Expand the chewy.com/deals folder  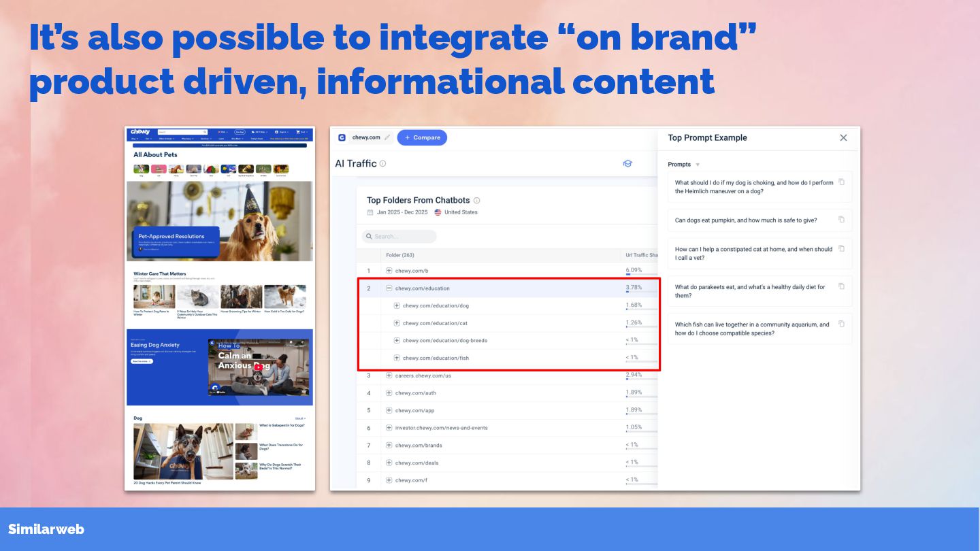tap(389, 463)
